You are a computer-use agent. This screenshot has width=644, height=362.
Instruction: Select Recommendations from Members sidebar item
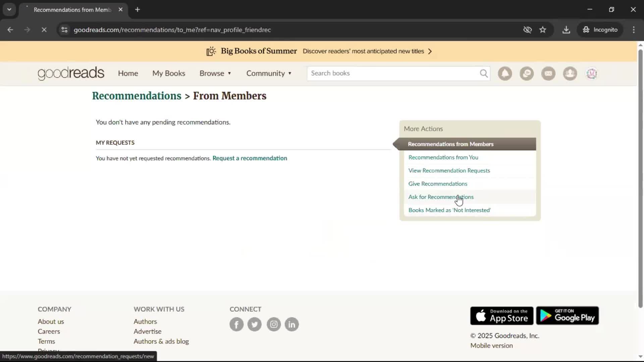click(467, 144)
